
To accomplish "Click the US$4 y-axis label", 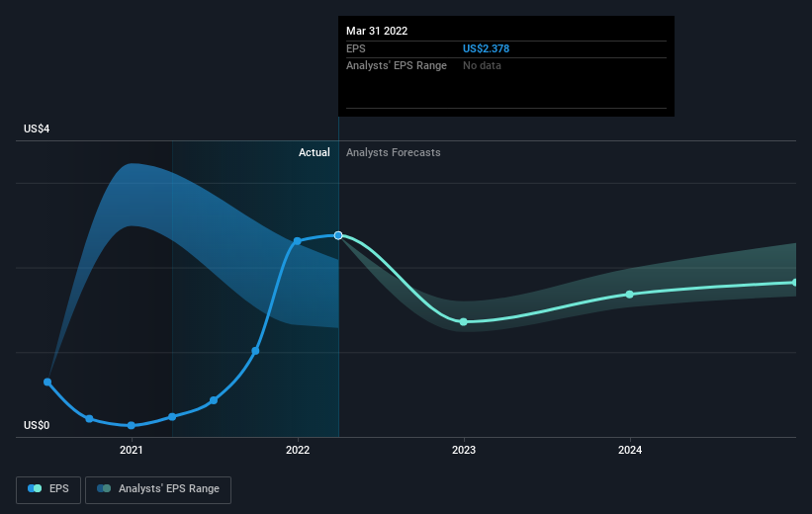I will (37, 128).
